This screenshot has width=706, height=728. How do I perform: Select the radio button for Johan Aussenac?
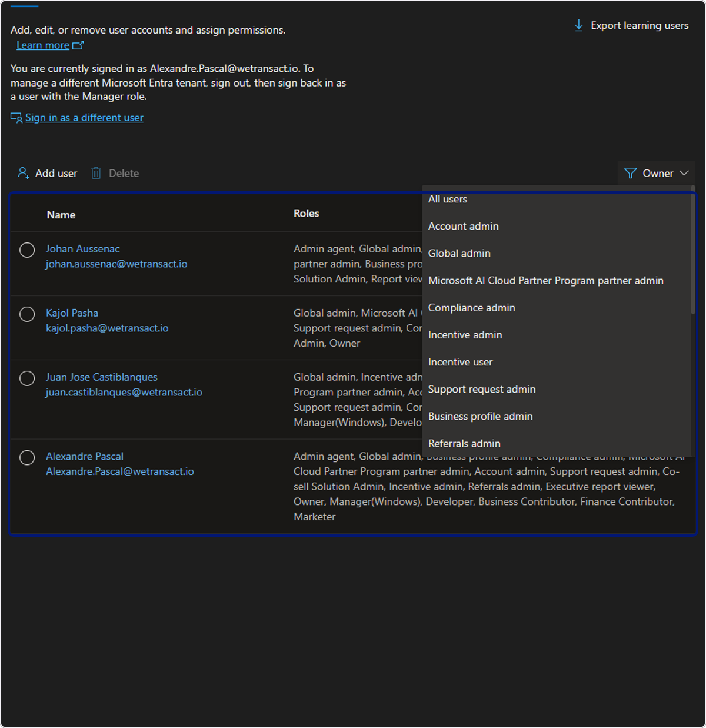click(x=27, y=250)
